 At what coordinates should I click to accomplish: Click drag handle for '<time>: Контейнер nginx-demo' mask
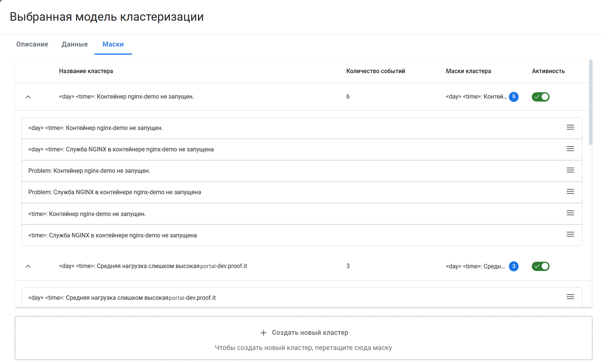pos(570,213)
